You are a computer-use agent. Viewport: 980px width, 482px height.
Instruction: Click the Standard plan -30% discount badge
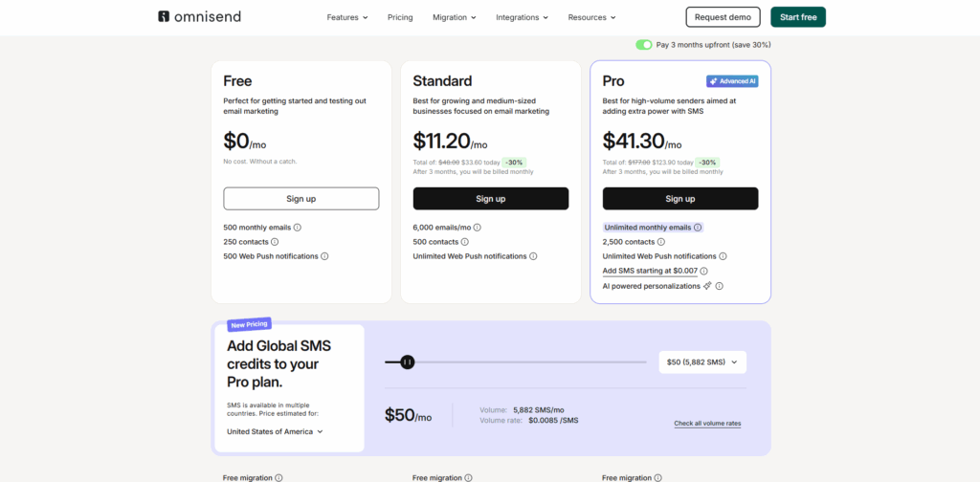[x=513, y=163]
